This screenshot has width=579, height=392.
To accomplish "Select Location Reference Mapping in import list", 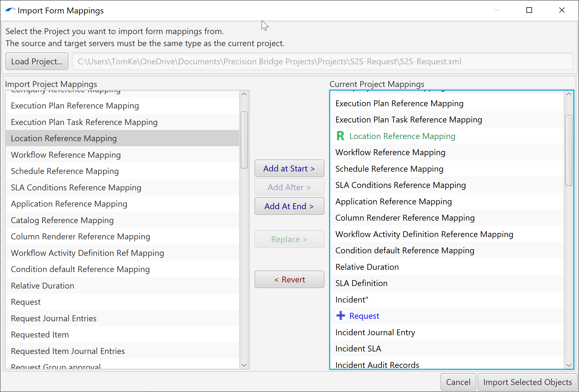I will 122,138.
